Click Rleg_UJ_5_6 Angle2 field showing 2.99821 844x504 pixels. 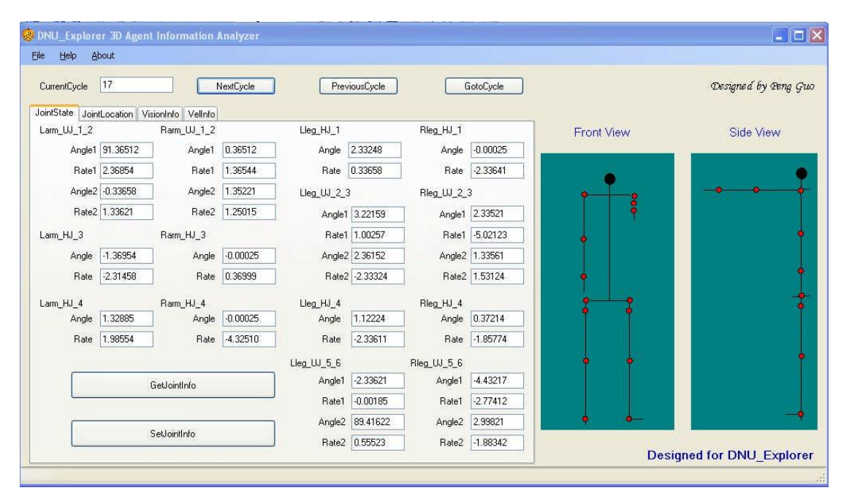pos(498,421)
